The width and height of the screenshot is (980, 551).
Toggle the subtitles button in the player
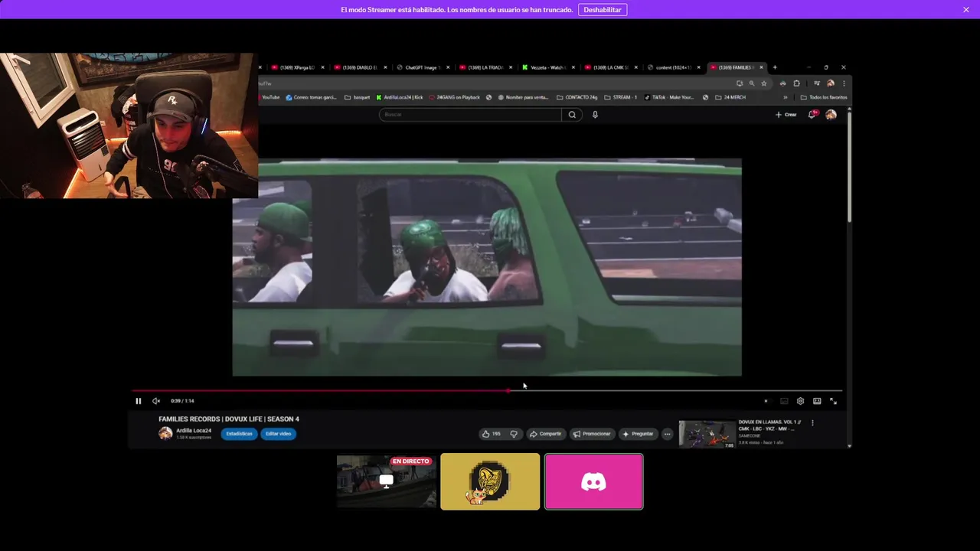[784, 401]
